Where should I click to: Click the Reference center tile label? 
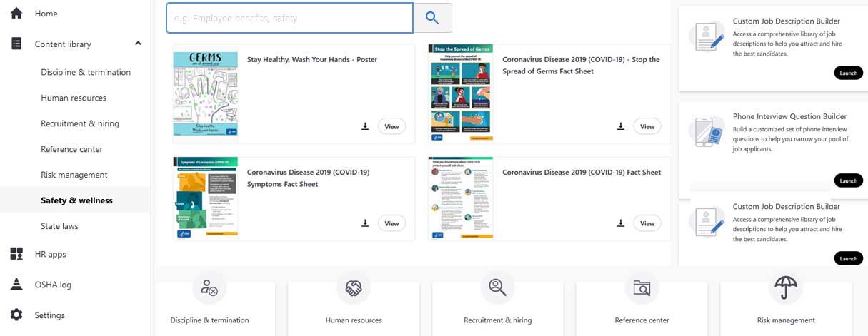click(x=642, y=320)
